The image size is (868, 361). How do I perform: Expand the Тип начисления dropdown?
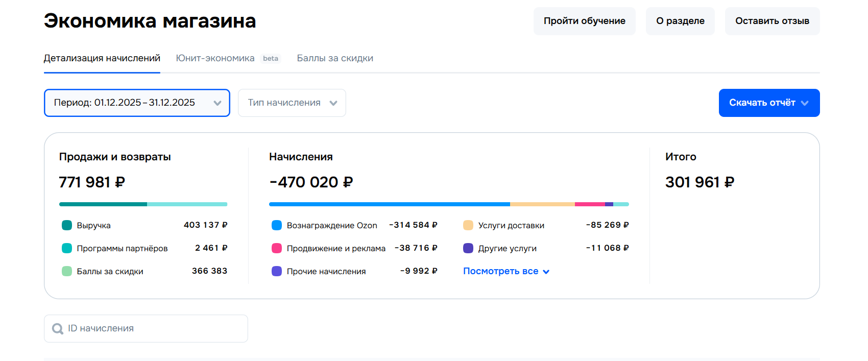click(292, 103)
